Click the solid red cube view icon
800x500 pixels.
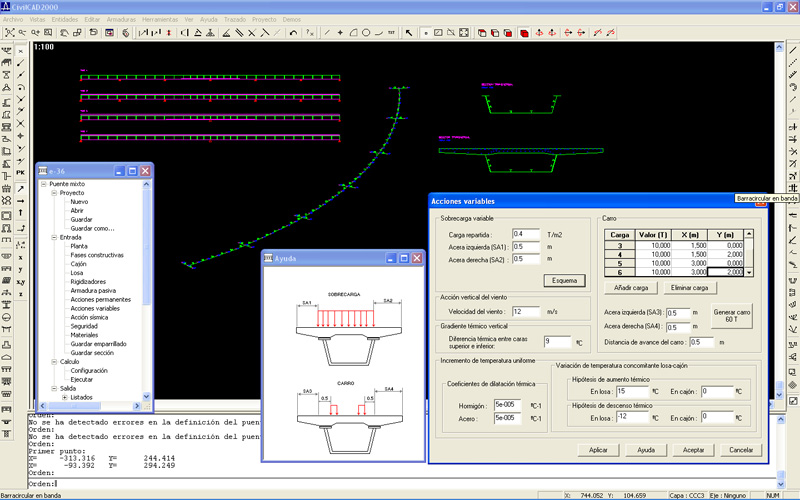tap(523, 33)
